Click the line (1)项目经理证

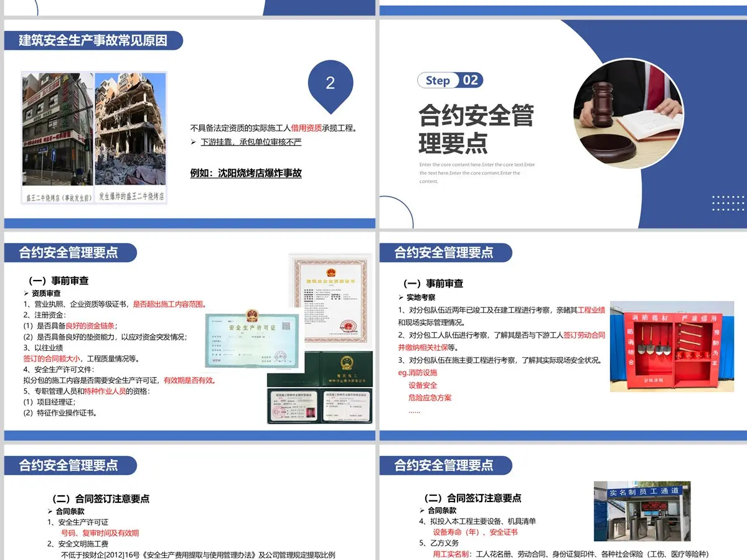tap(51, 402)
